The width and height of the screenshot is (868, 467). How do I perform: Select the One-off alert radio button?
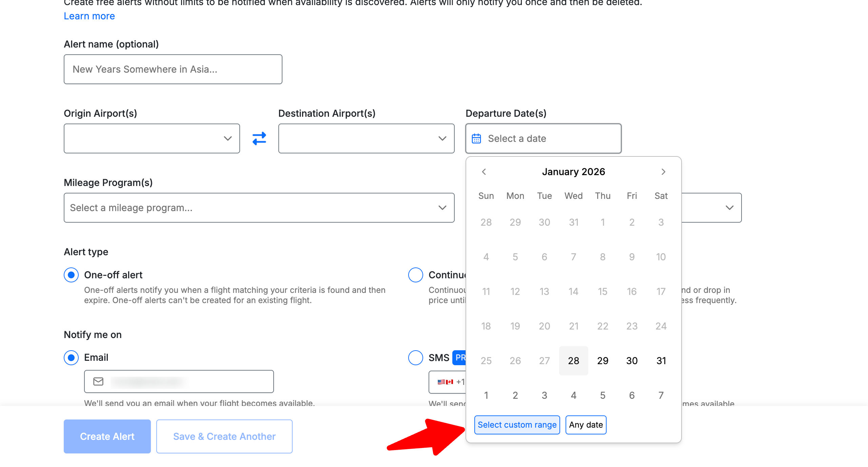71,275
